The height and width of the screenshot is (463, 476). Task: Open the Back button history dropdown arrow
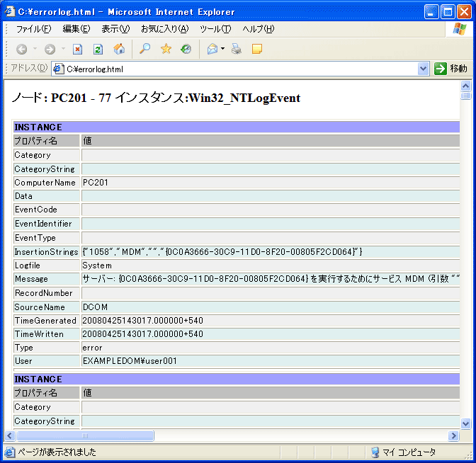coord(33,50)
